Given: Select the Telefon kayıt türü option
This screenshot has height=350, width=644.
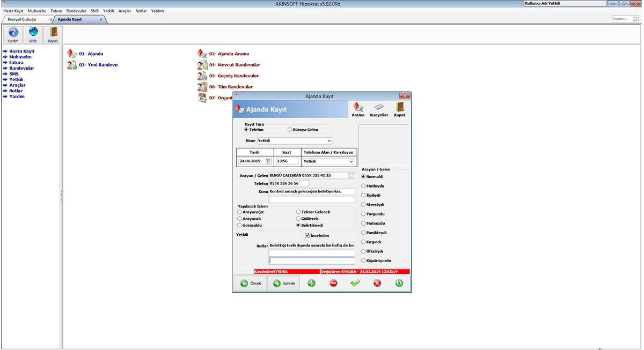Looking at the screenshot, I should click(x=247, y=129).
